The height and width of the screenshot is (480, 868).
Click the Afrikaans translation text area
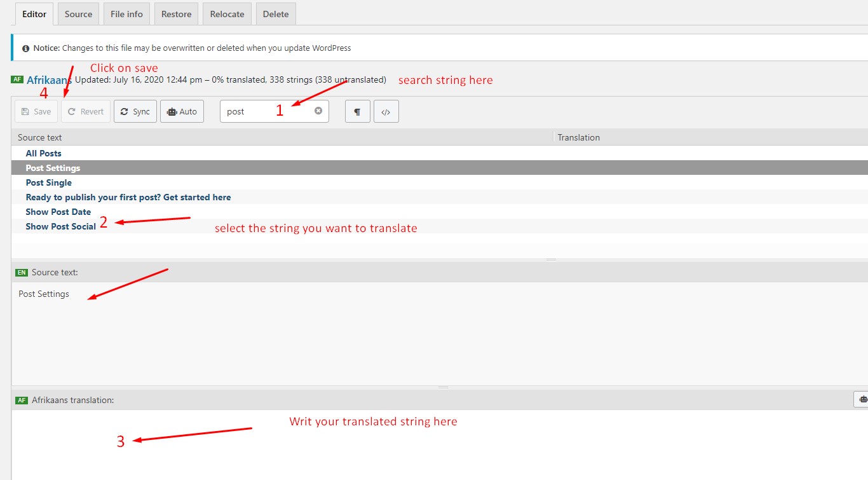click(x=439, y=444)
